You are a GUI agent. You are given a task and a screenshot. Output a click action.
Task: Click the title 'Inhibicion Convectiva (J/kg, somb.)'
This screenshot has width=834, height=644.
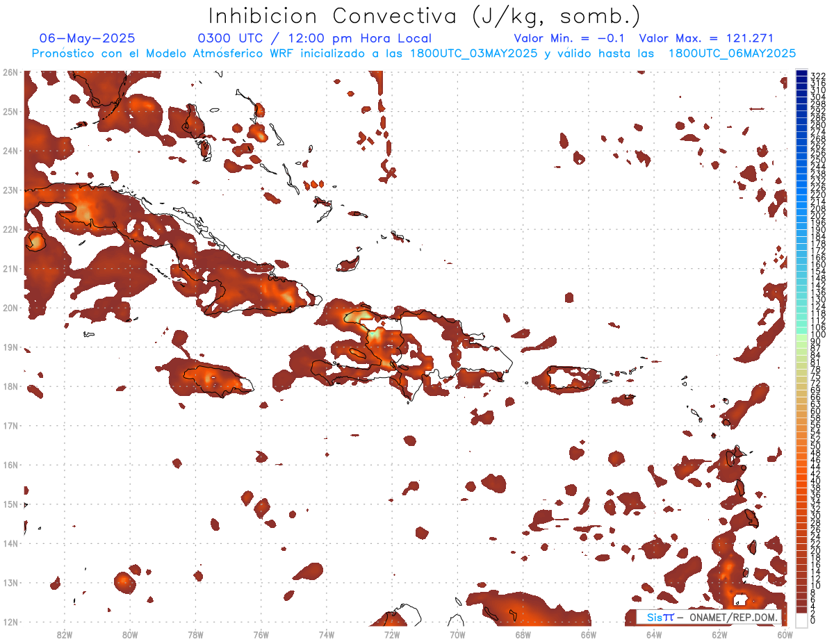(425, 16)
